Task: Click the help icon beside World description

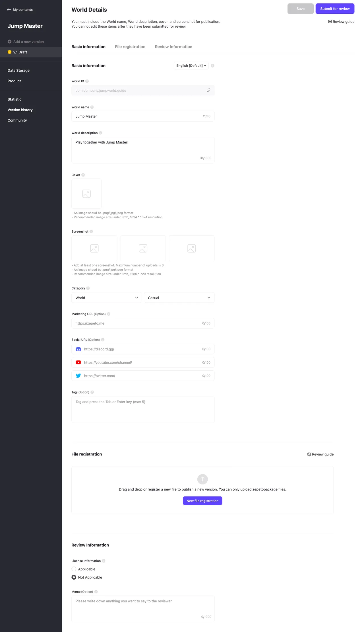Action: pos(101,133)
